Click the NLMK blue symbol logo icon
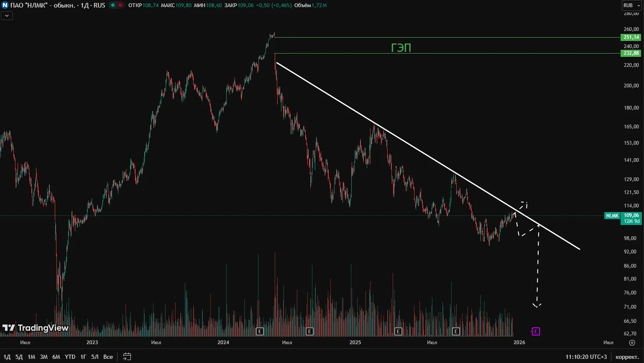Screen dimensions: 644x363 5,5
